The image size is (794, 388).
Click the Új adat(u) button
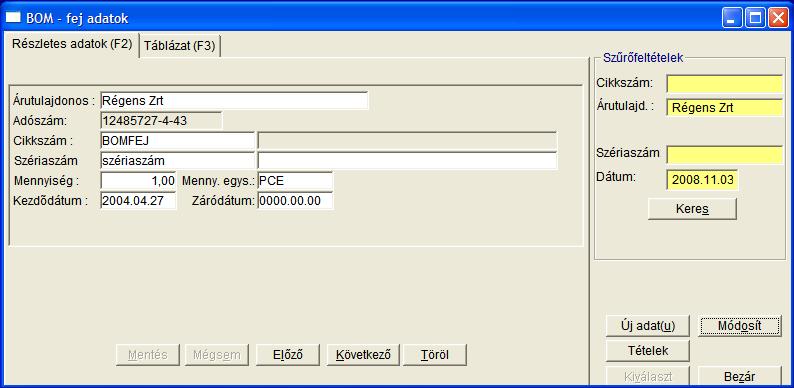648,325
